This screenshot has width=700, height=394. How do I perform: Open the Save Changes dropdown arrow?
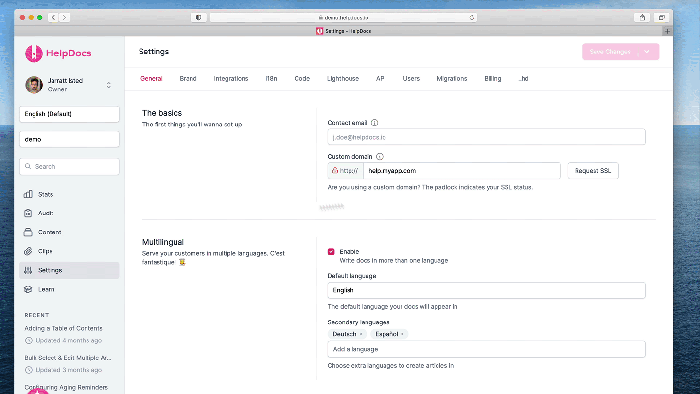click(x=646, y=52)
